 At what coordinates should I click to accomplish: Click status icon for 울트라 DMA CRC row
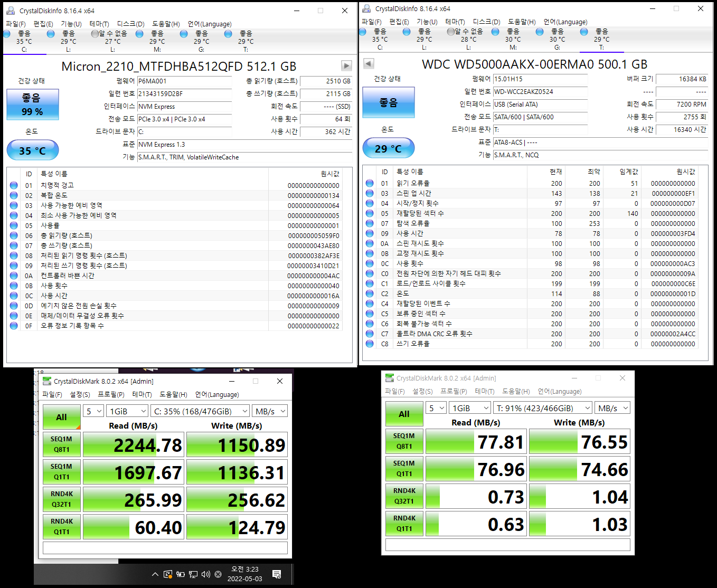pyautogui.click(x=370, y=334)
